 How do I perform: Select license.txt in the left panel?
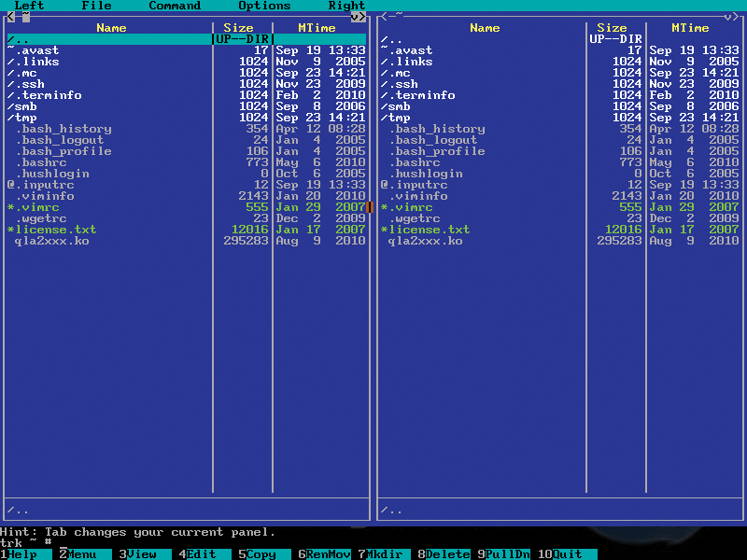point(55,230)
